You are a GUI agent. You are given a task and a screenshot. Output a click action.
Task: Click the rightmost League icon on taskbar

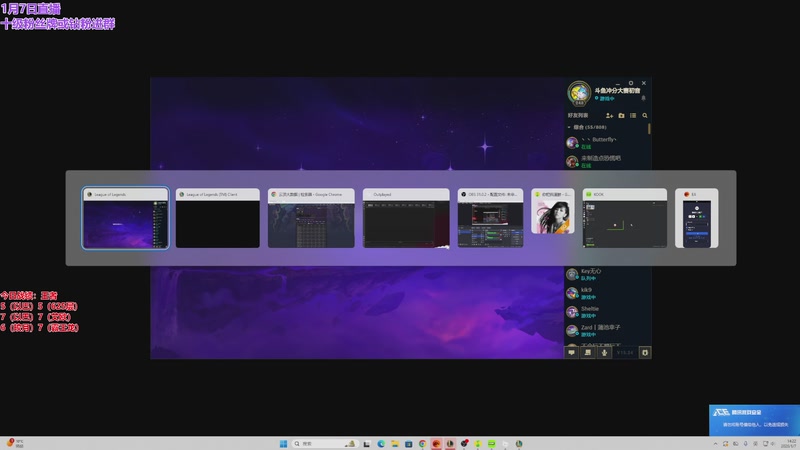(x=519, y=444)
